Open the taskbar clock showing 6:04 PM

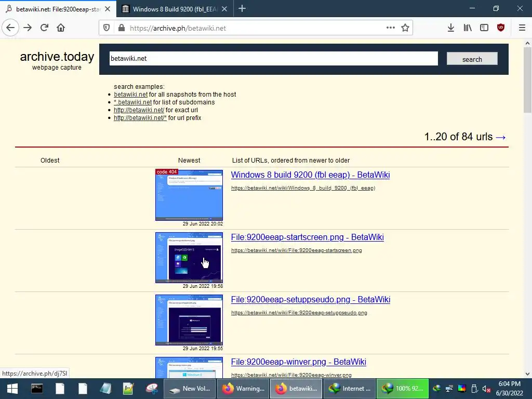[510, 389]
